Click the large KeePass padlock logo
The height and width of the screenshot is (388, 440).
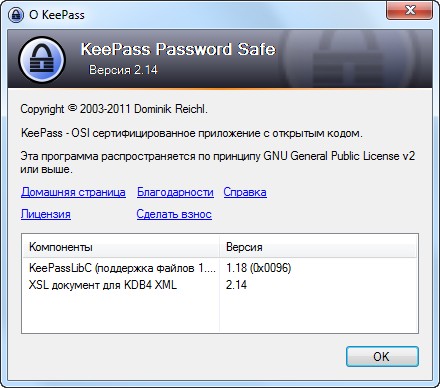42,60
